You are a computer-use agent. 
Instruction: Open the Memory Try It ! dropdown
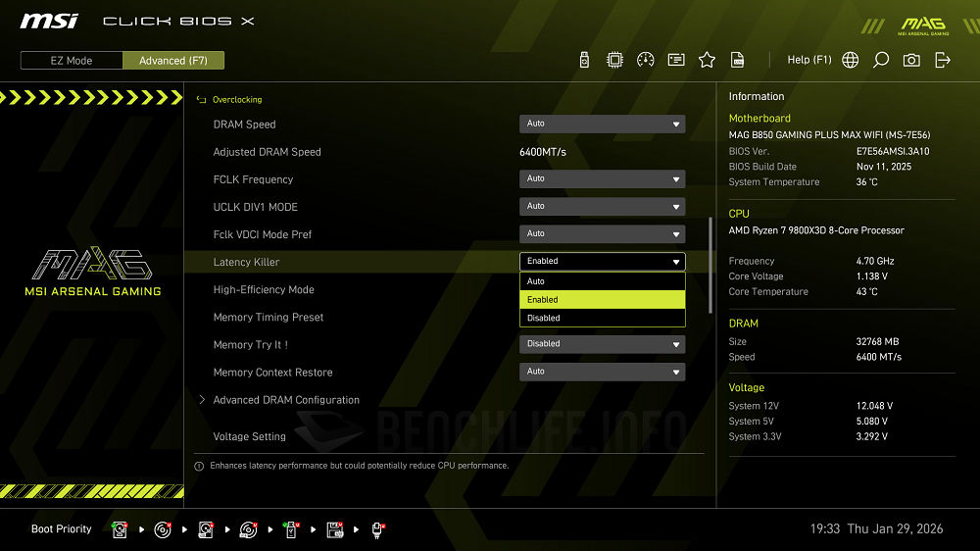603,344
